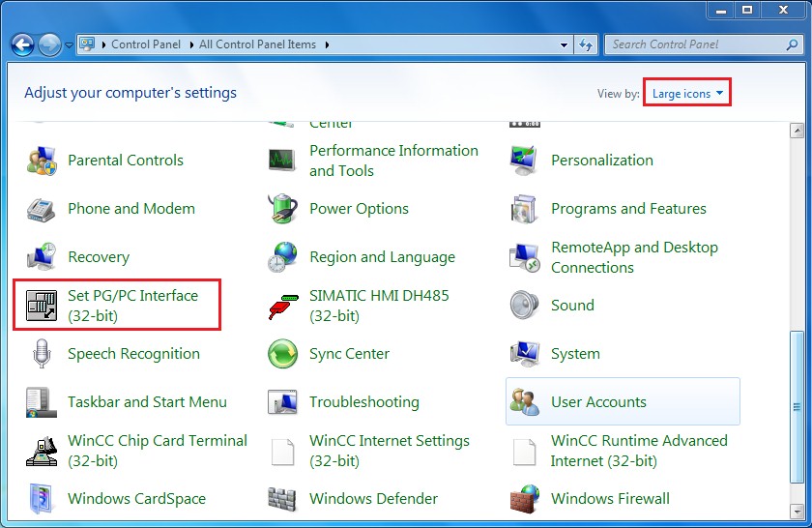Screen dimensions: 812x528
Task: Click the Sync Center icon
Action: tap(282, 353)
